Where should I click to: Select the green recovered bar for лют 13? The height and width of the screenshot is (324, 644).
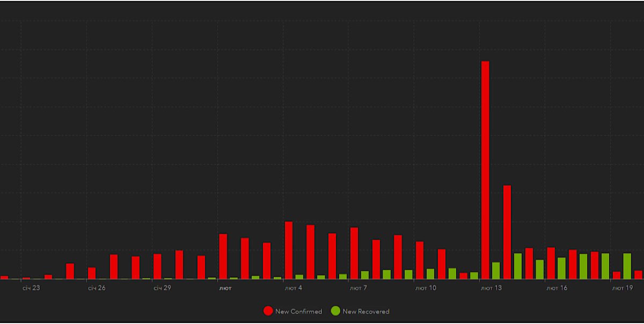pos(496,270)
